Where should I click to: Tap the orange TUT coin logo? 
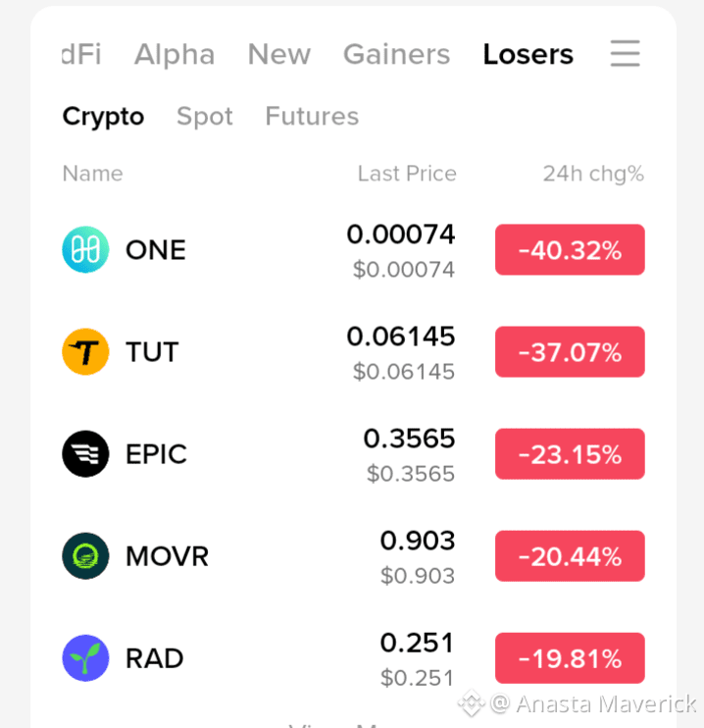(85, 351)
